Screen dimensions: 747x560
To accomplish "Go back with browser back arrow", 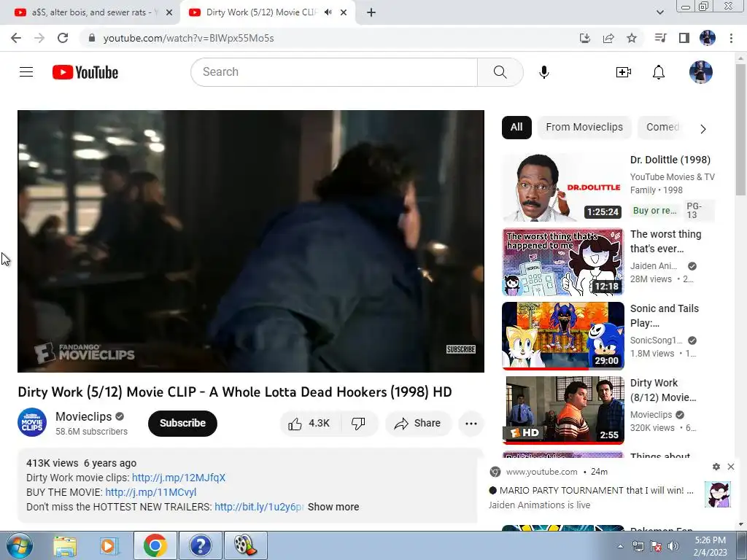I will tap(16, 38).
